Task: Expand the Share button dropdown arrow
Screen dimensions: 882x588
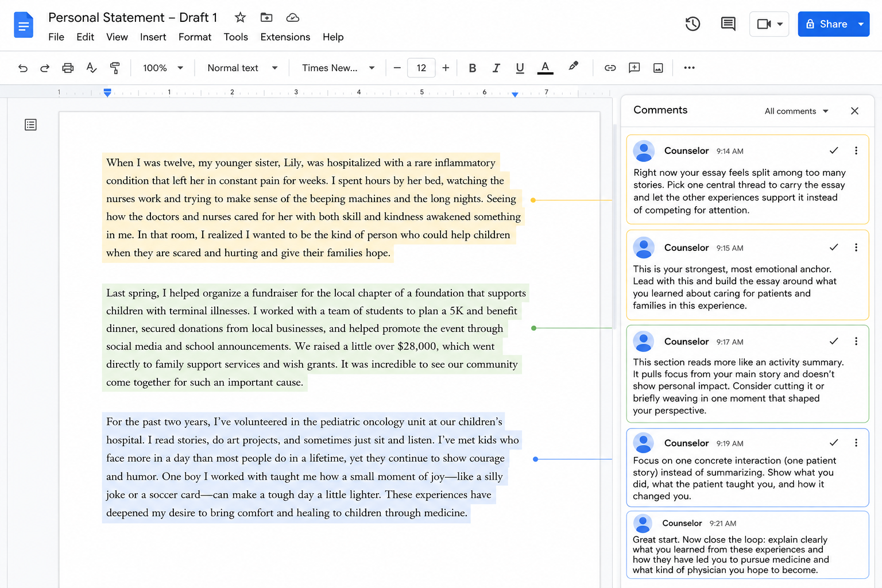Action: pos(861,24)
